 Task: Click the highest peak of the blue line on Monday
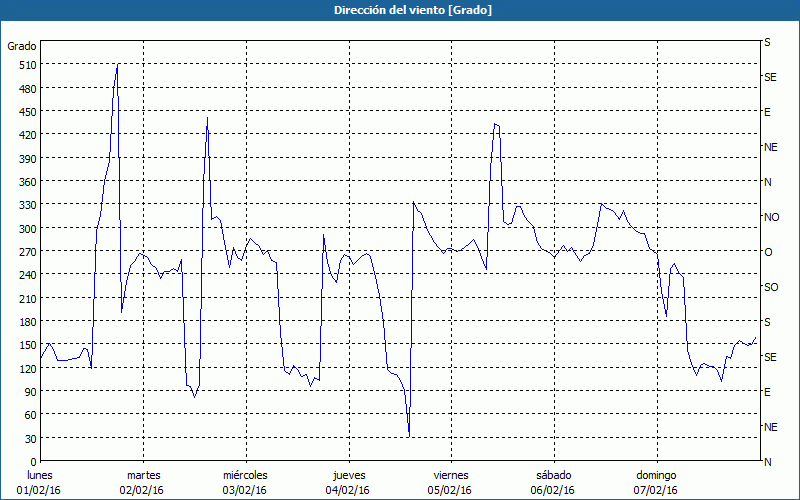coord(118,65)
